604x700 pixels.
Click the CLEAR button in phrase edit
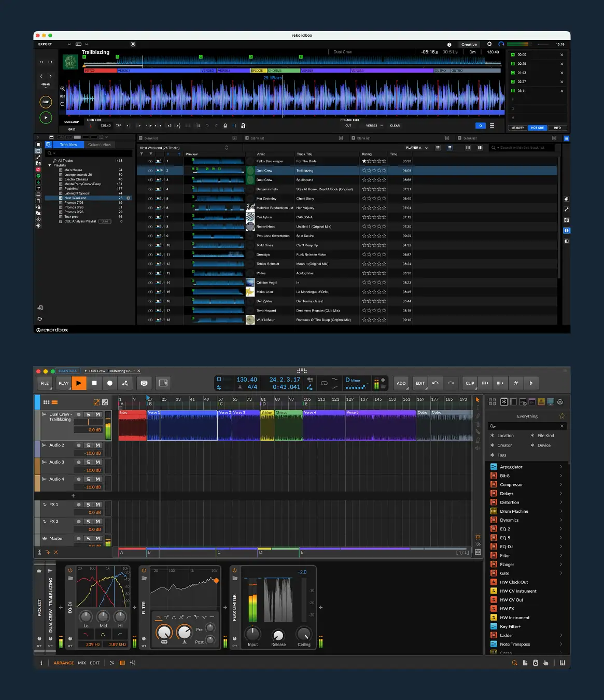point(395,125)
